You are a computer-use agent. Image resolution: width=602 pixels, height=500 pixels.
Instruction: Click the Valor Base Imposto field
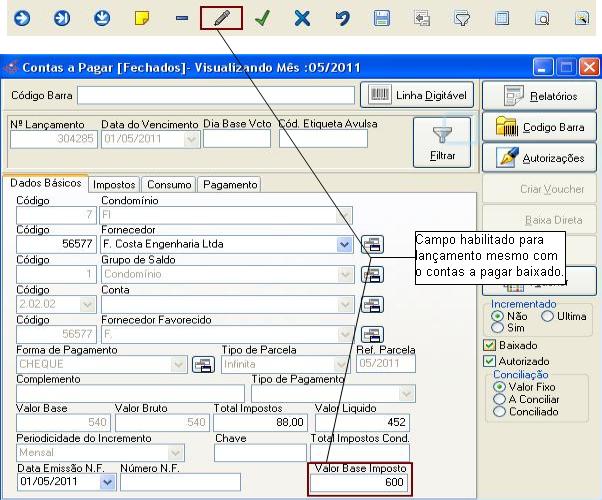click(x=358, y=483)
